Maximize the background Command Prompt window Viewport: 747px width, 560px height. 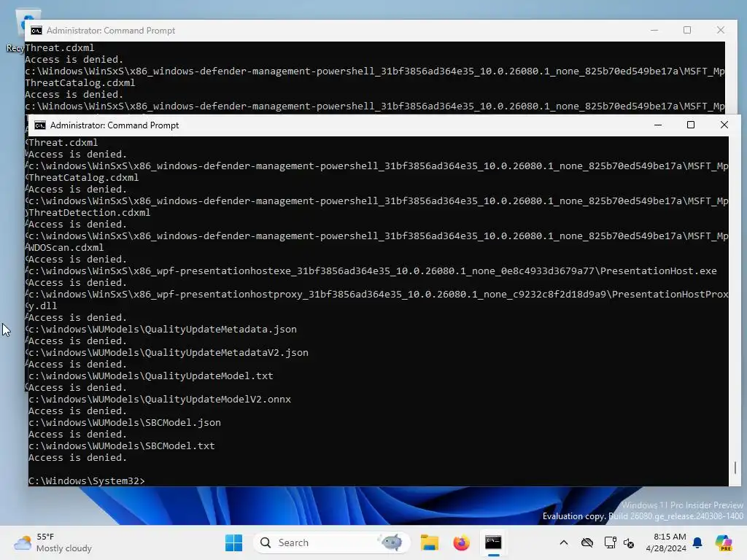(687, 30)
